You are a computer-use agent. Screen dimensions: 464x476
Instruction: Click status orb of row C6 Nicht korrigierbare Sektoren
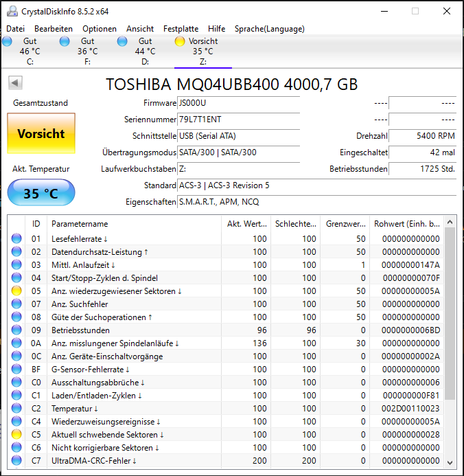pos(16,447)
